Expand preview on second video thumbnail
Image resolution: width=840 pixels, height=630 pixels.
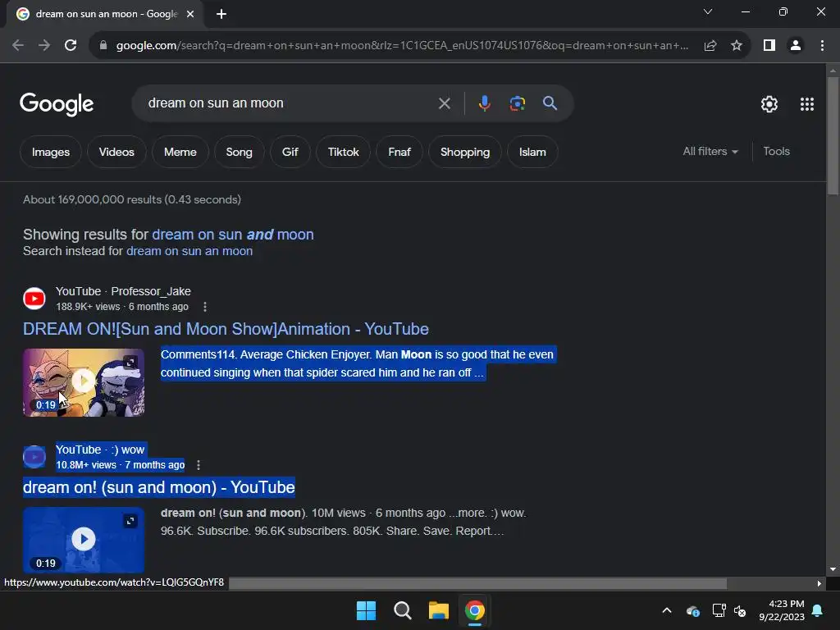pyautogui.click(x=130, y=521)
